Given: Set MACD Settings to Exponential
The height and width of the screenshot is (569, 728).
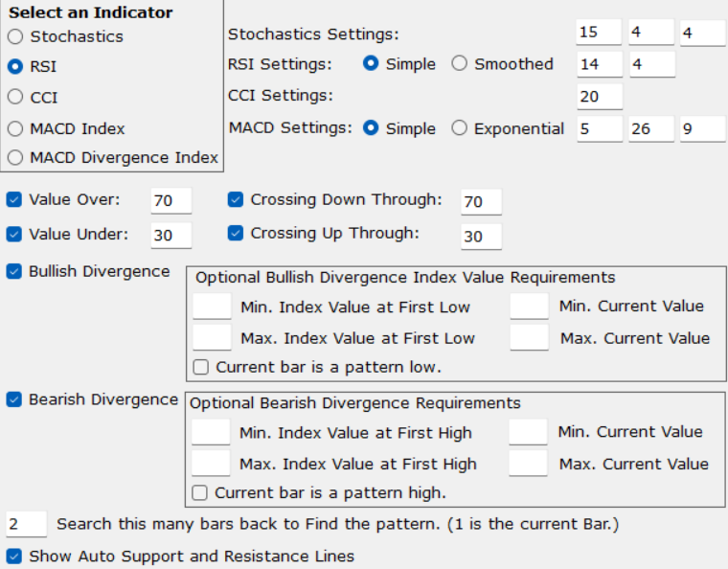Looking at the screenshot, I should 460,128.
